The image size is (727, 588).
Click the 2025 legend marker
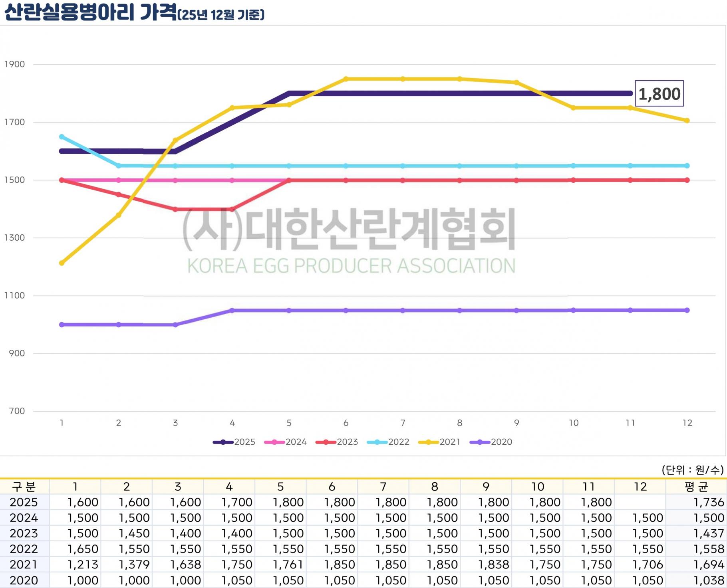point(224,442)
